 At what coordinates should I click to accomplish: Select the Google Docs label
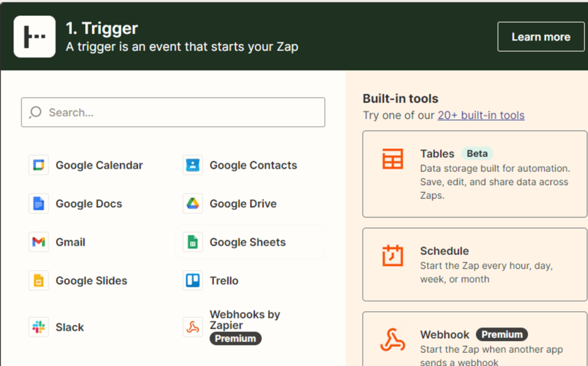[89, 204]
